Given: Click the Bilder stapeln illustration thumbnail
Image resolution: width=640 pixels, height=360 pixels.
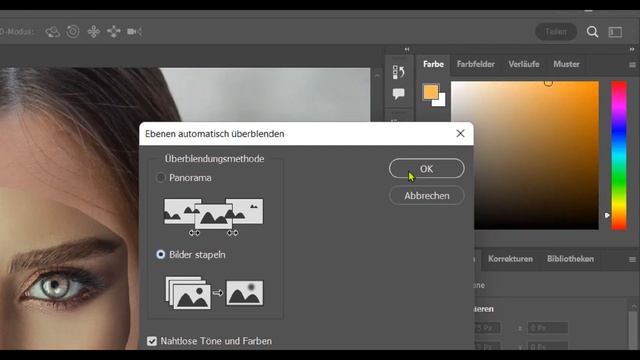Looking at the screenshot, I should coord(214,292).
